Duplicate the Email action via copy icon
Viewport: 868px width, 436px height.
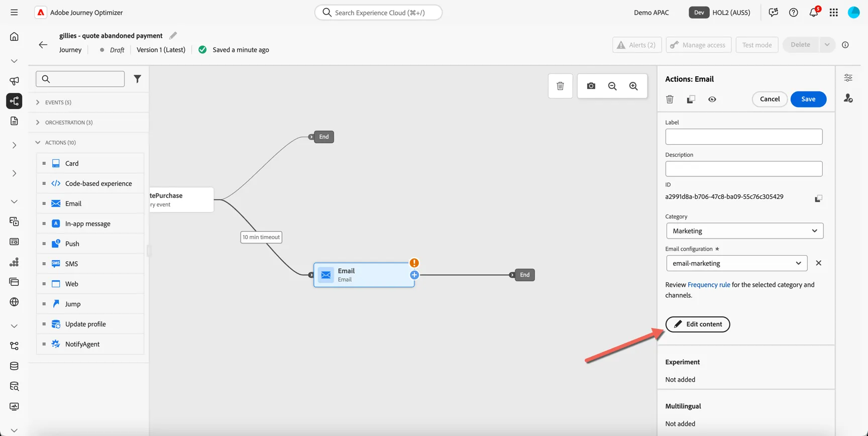click(x=691, y=99)
